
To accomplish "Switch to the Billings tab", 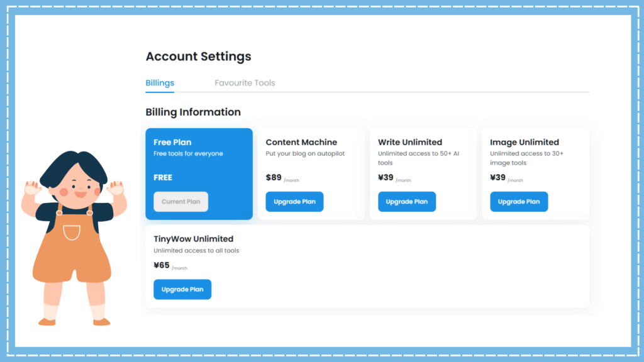I will pos(160,83).
